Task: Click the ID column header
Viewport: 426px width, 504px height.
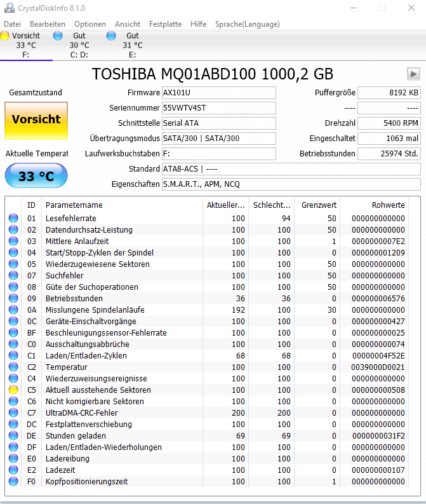Action: 32,205
